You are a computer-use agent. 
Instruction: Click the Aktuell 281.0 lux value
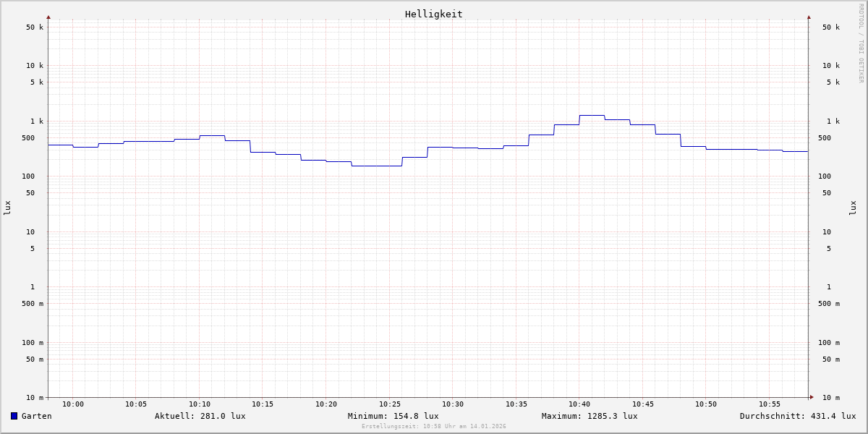coord(200,416)
